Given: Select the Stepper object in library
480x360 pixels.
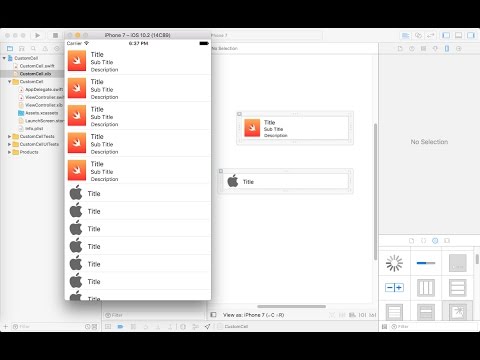Looking at the screenshot, I should coord(394,287).
